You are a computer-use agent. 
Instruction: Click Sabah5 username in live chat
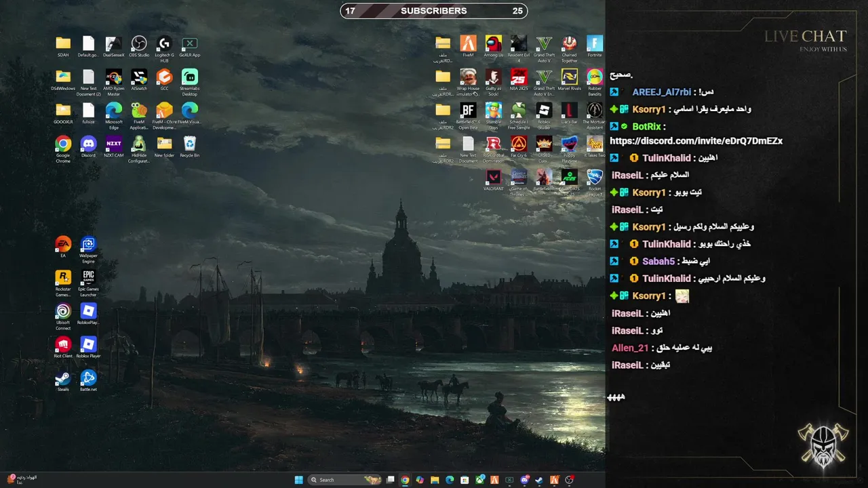point(658,262)
